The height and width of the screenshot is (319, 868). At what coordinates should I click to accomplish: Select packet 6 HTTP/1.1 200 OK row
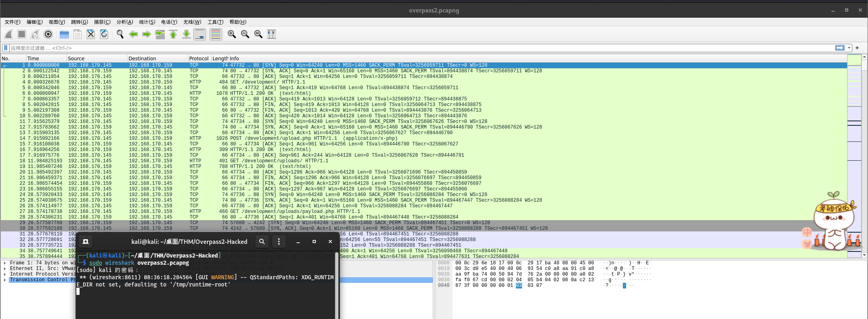point(424,93)
